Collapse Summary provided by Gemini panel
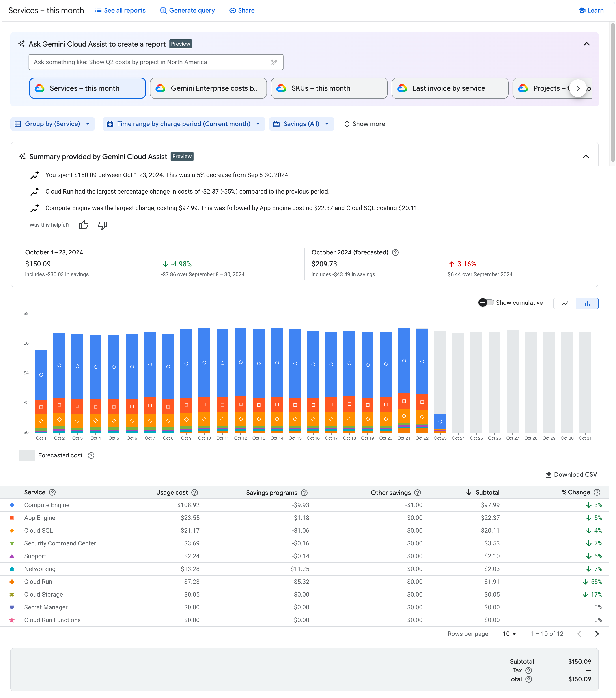This screenshot has height=698, width=616. click(586, 156)
